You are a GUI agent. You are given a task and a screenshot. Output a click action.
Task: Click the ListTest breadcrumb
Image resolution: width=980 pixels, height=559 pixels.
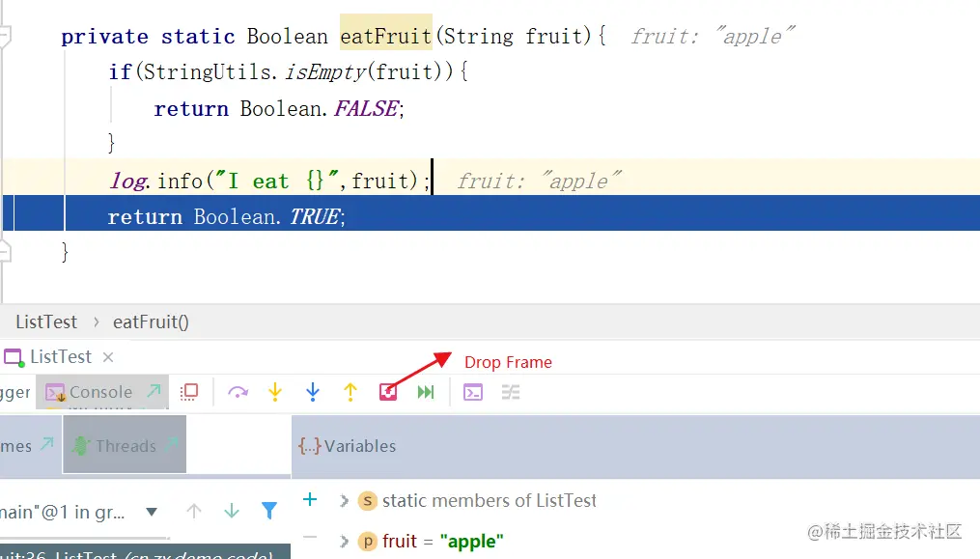(x=46, y=322)
